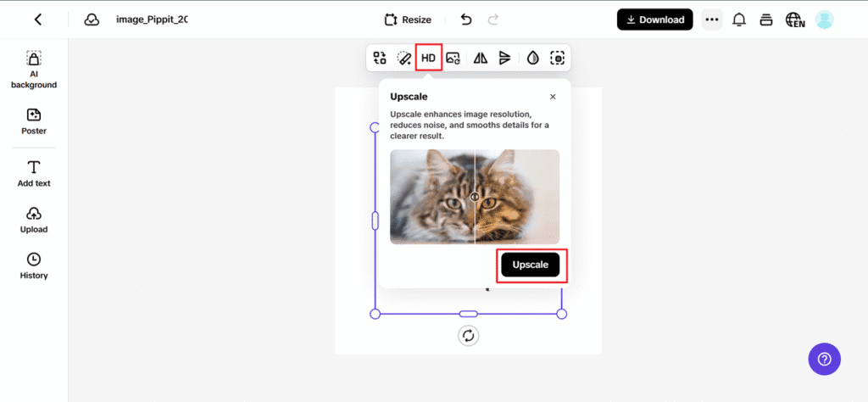Screen dimensions: 868x402
Task: Click the Download button
Action: click(654, 20)
